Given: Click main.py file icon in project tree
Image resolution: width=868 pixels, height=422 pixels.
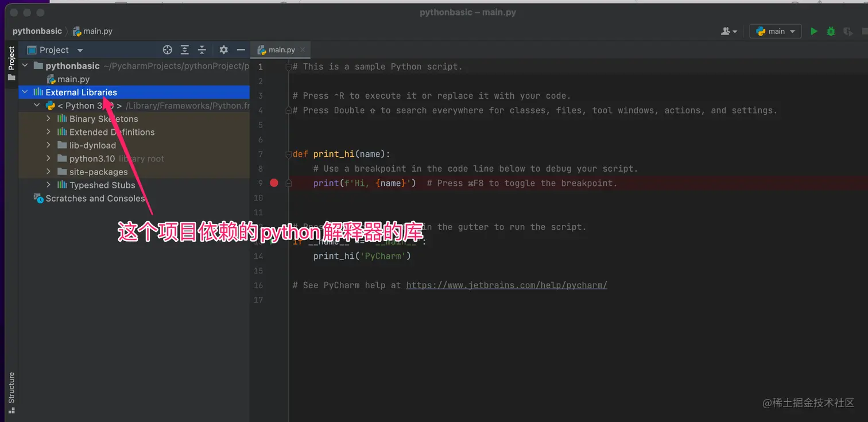Looking at the screenshot, I should pos(51,79).
